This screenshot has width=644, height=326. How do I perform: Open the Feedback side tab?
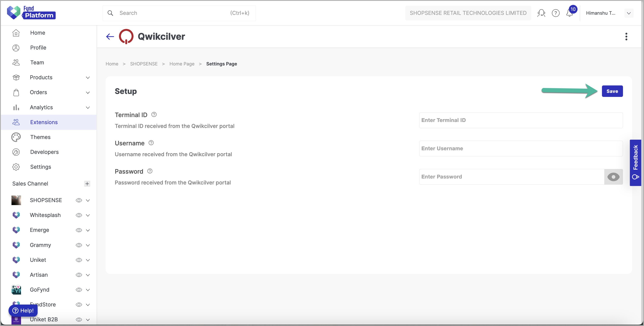(x=635, y=163)
